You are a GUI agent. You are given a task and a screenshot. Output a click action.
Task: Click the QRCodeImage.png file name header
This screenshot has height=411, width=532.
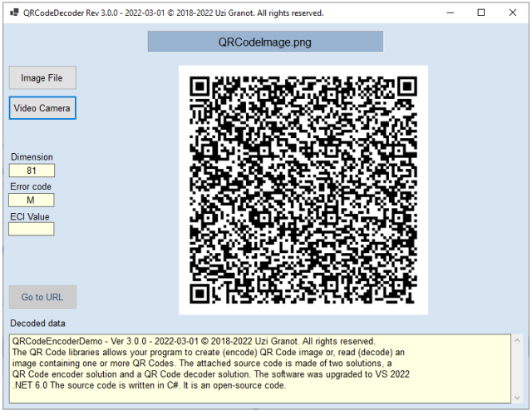coord(265,42)
